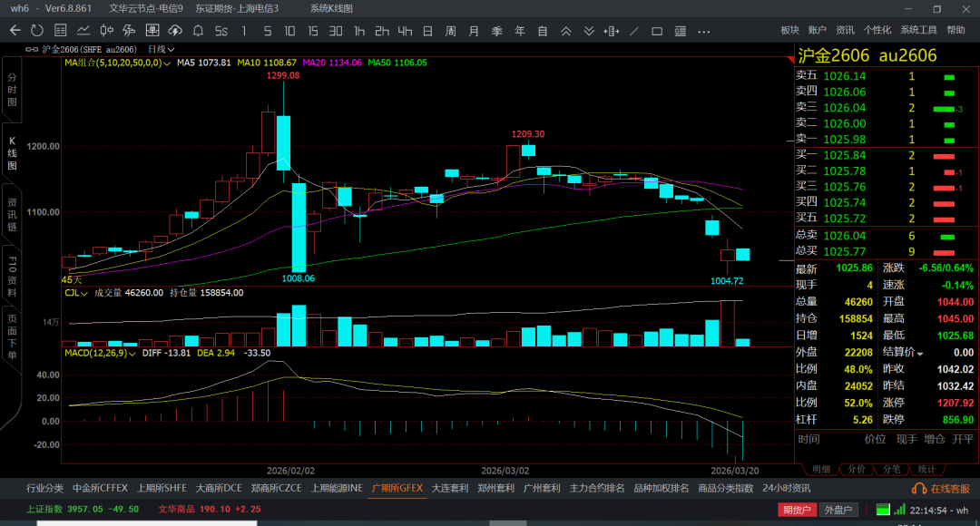Click the signal strength bars icon
Screen dimensions: 980x526
pyautogui.click(x=900, y=510)
